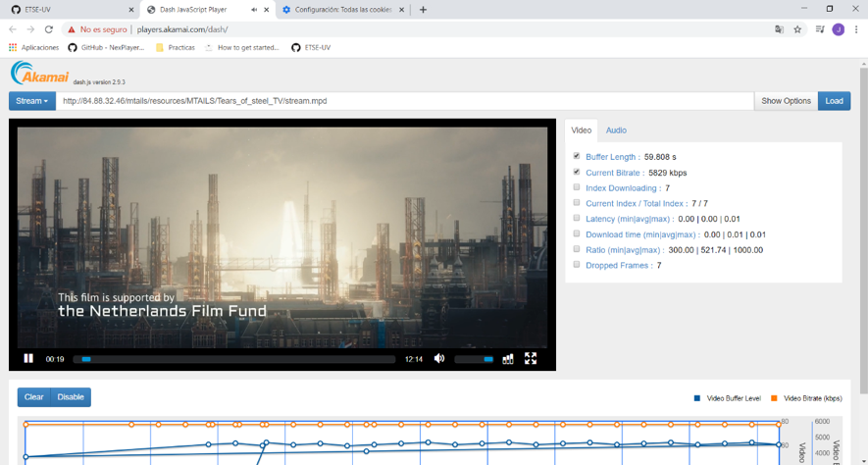Clear the chart data
The width and height of the screenshot is (868, 465).
(x=33, y=397)
